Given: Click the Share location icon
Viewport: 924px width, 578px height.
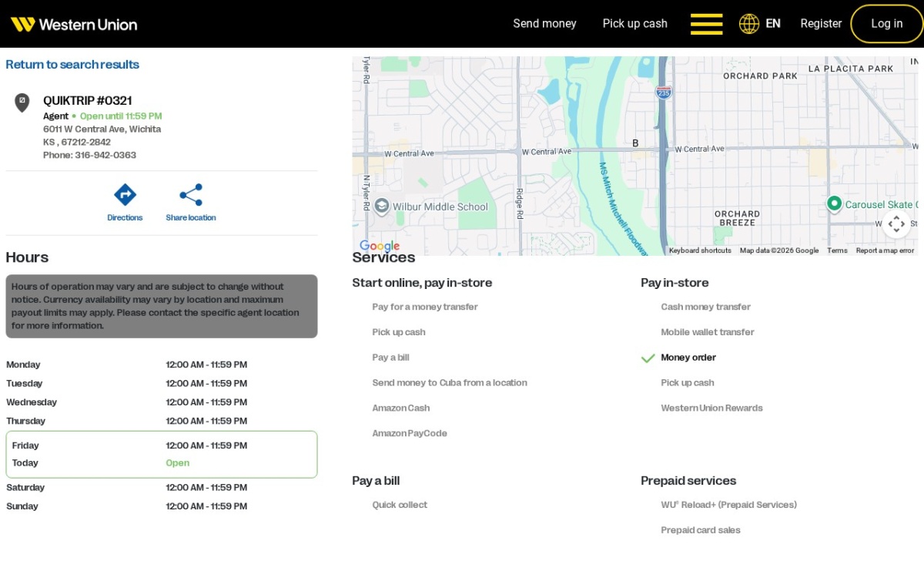Looking at the screenshot, I should pos(191,194).
